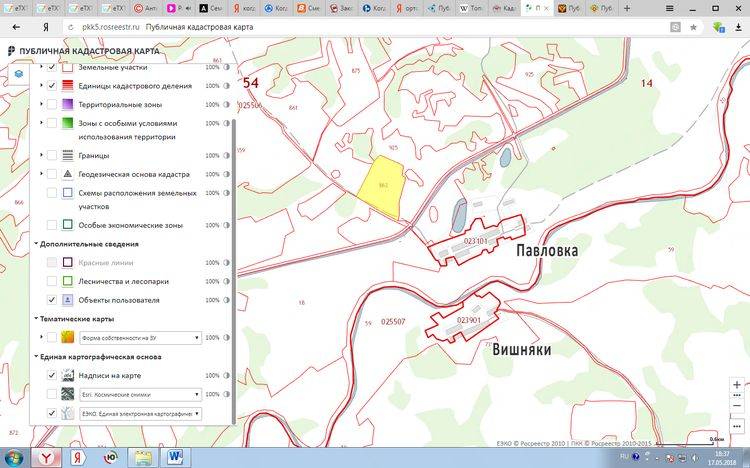
Task: Zoom in the map with plus button
Action: point(737,384)
